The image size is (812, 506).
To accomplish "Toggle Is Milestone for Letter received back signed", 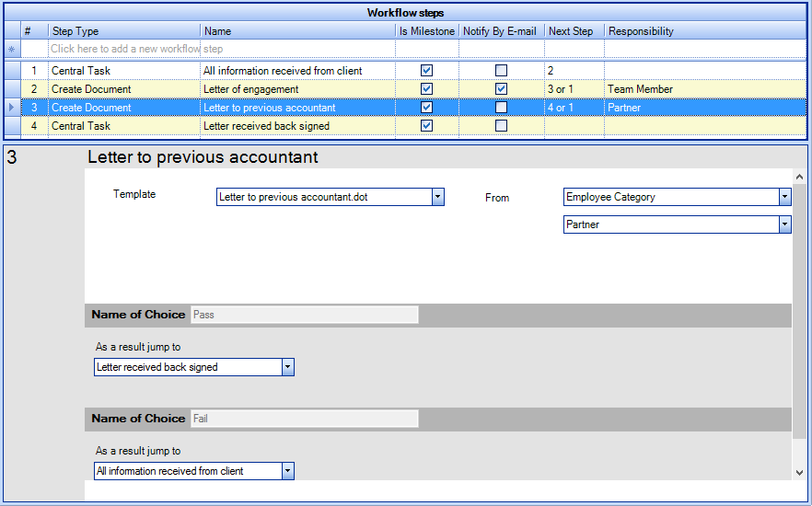I will click(x=427, y=126).
